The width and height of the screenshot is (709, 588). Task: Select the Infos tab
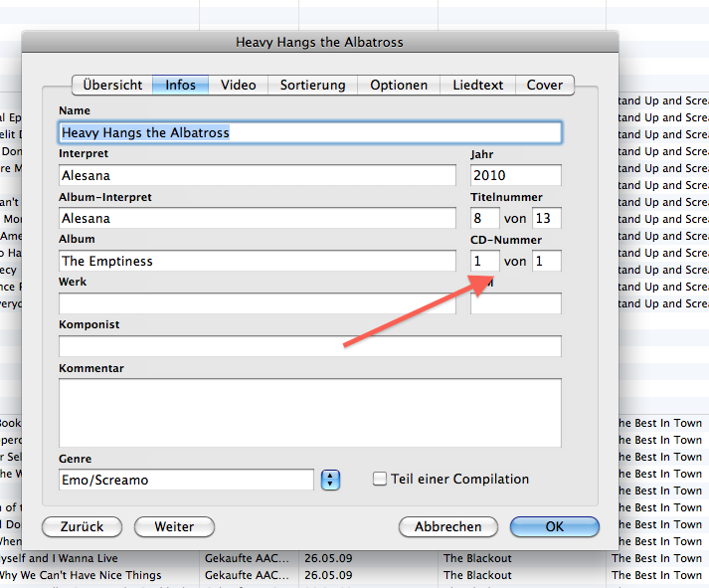[180, 85]
